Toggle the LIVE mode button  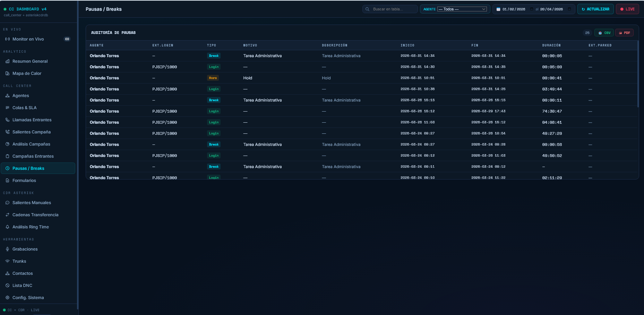627,9
